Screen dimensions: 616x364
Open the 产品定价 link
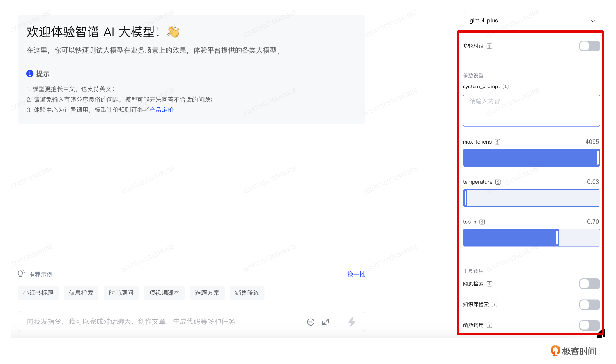[x=161, y=110]
